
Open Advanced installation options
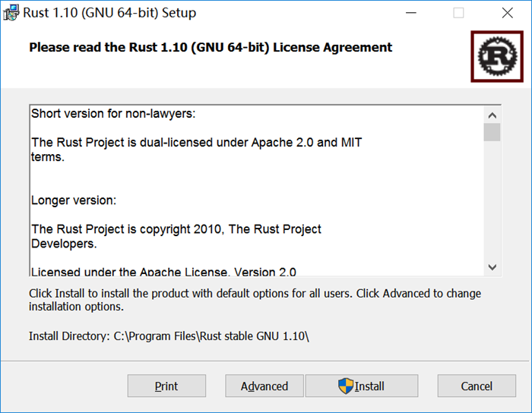click(x=264, y=386)
